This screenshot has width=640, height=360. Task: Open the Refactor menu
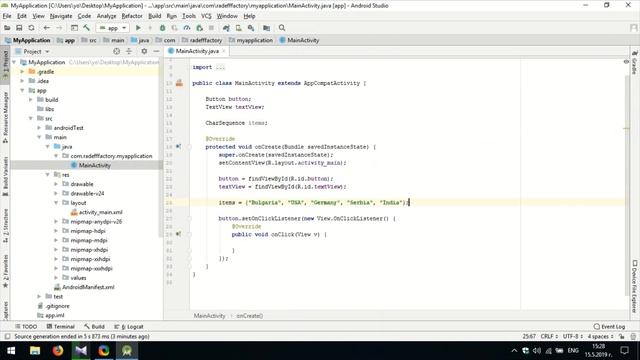[x=132, y=16]
